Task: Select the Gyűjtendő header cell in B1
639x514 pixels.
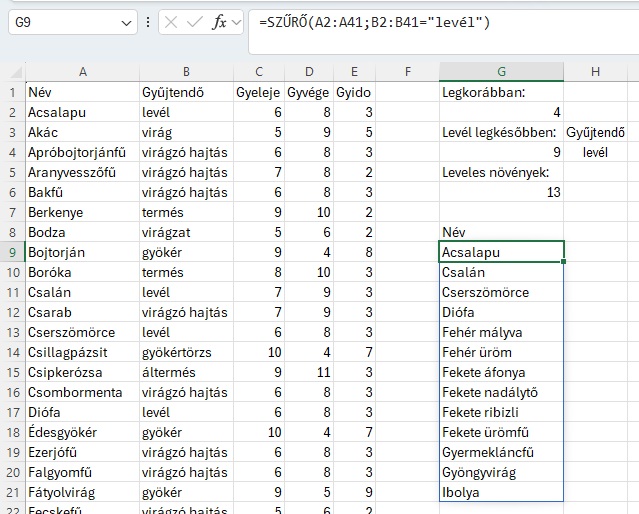Action: pyautogui.click(x=185, y=92)
